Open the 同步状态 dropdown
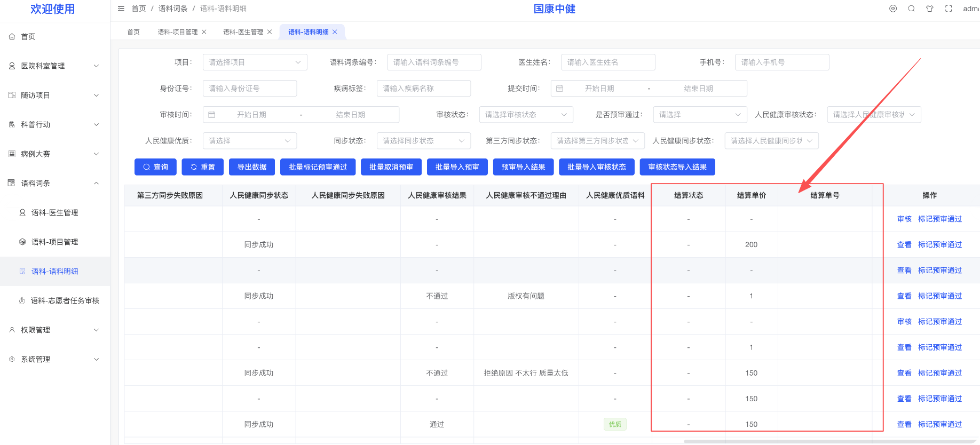980x445 pixels. pos(424,141)
